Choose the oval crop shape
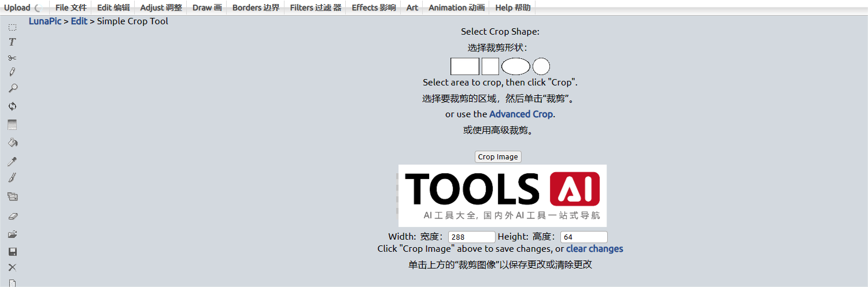The image size is (868, 287). click(515, 66)
